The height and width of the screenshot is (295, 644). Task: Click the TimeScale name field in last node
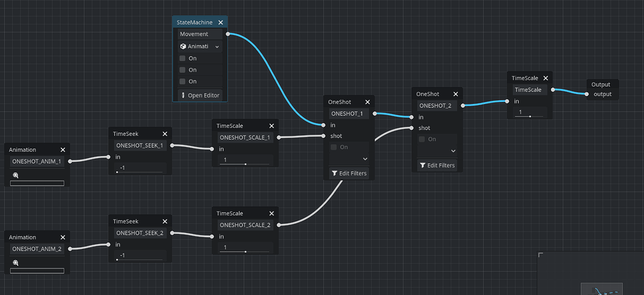tap(530, 90)
